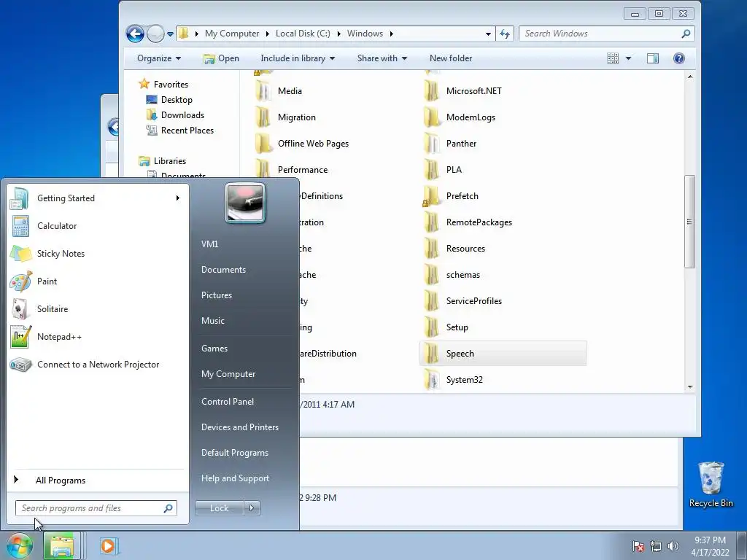Click the file list vertical scrollbar thumb
This screenshot has height=560, width=747.
click(x=689, y=222)
